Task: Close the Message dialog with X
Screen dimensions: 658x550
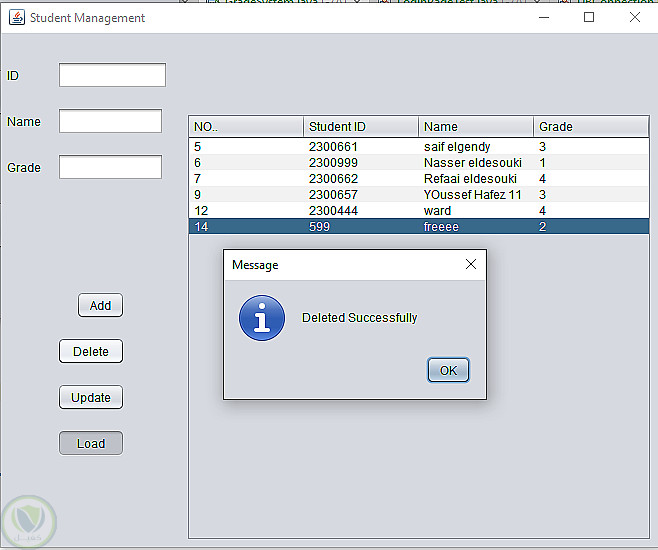Action: (x=471, y=264)
